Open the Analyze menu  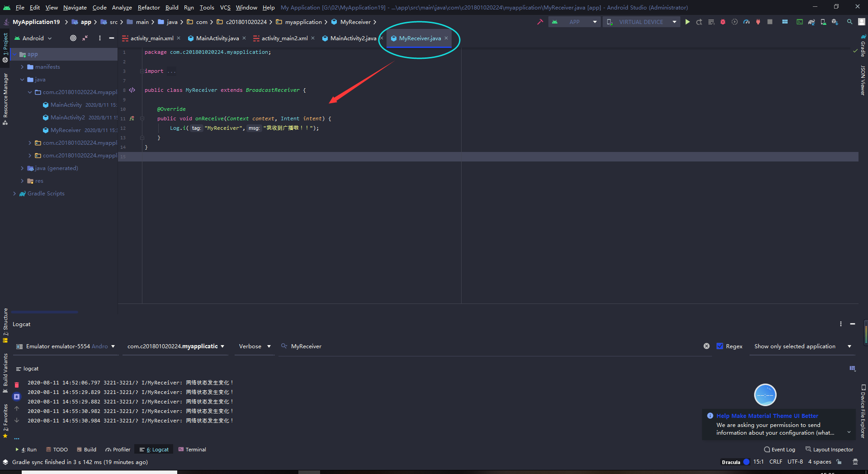coord(122,7)
